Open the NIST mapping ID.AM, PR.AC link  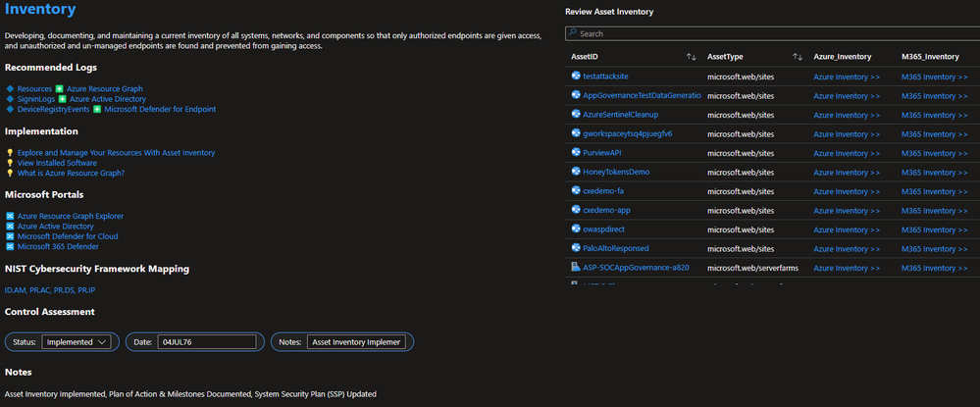point(50,290)
